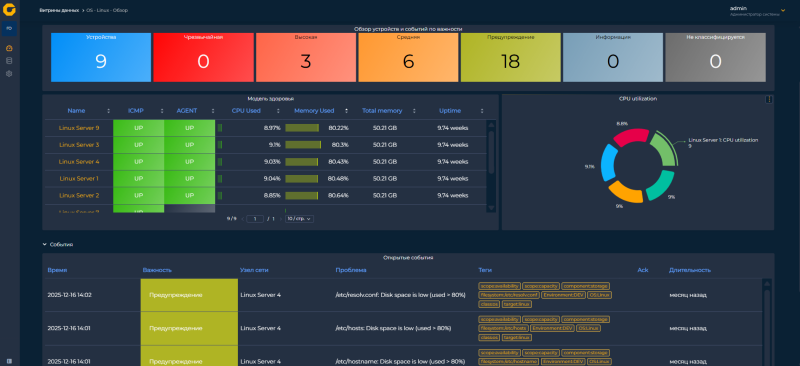The width and height of the screenshot is (800, 366).
Task: Click the Uptime column header
Action: tap(450, 111)
